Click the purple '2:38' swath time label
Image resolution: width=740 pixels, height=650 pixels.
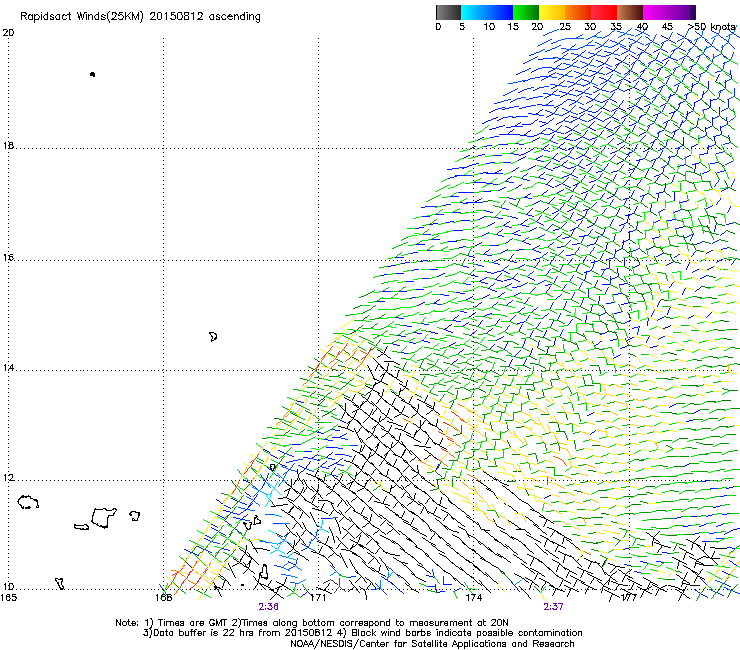click(268, 607)
